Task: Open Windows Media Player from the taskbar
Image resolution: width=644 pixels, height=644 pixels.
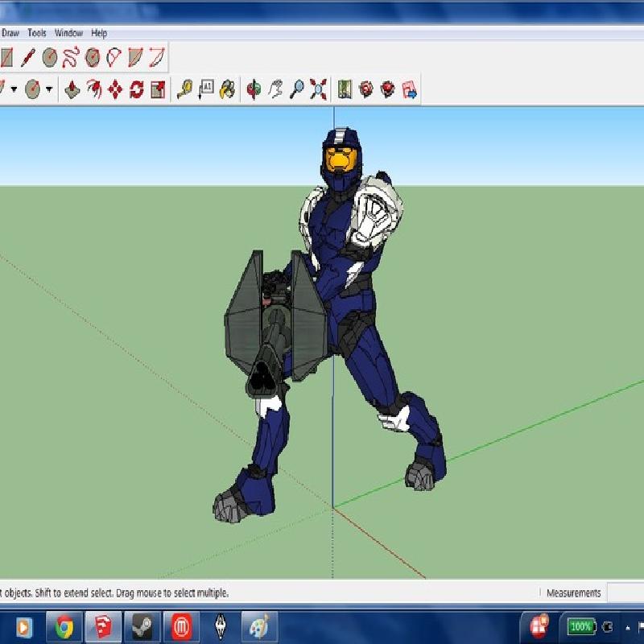Action: point(24,627)
